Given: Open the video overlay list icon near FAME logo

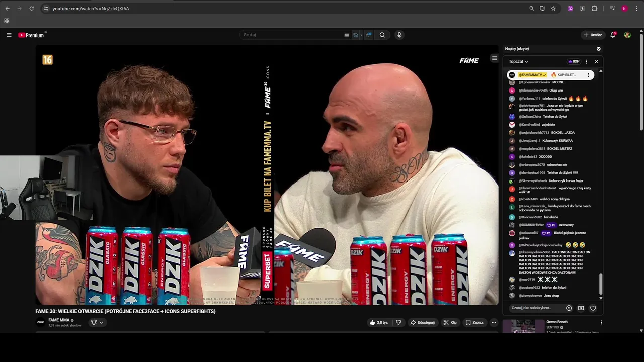Looking at the screenshot, I should click(494, 58).
